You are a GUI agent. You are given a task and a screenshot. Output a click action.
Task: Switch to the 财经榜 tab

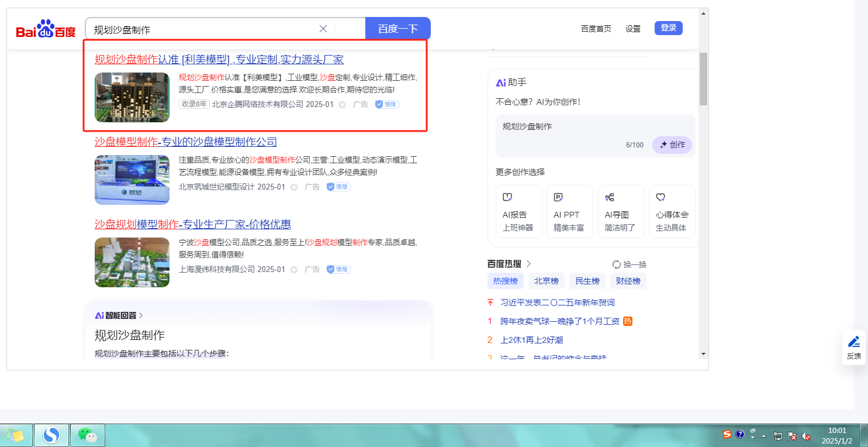(x=628, y=281)
